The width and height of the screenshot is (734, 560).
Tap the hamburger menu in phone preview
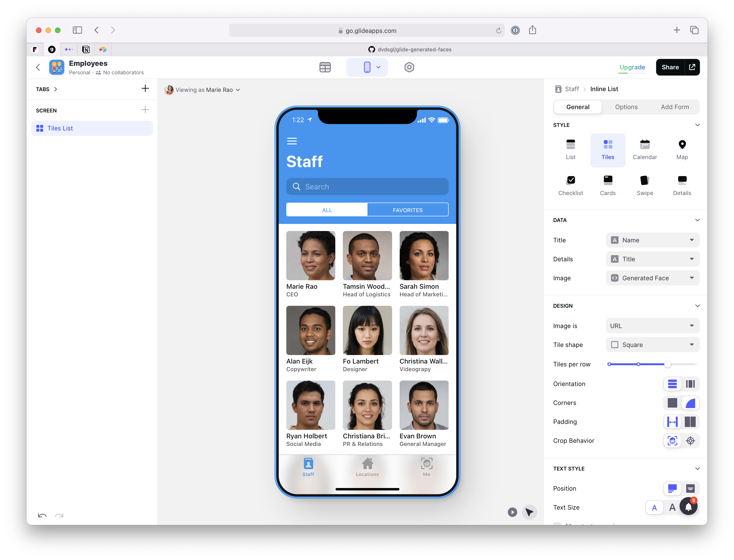[x=292, y=141]
